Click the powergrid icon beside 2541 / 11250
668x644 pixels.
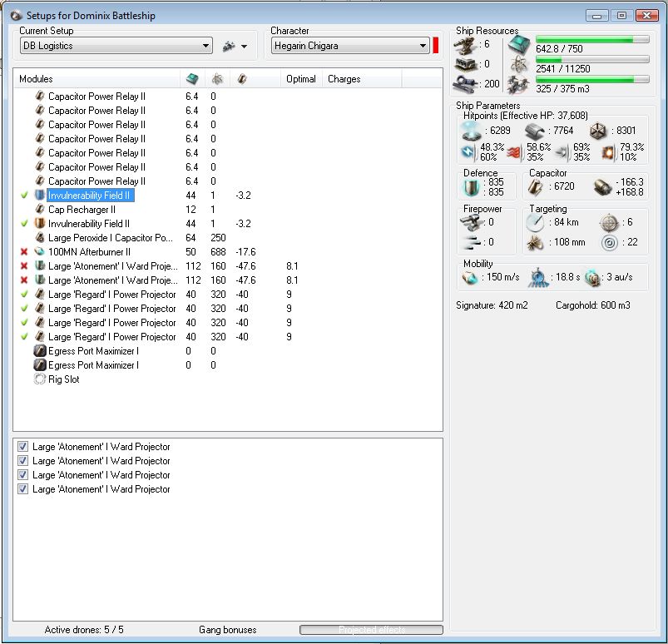[519, 65]
